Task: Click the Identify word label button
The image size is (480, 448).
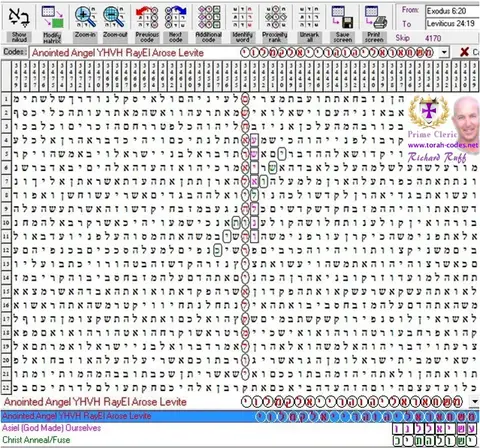Action: [243, 37]
